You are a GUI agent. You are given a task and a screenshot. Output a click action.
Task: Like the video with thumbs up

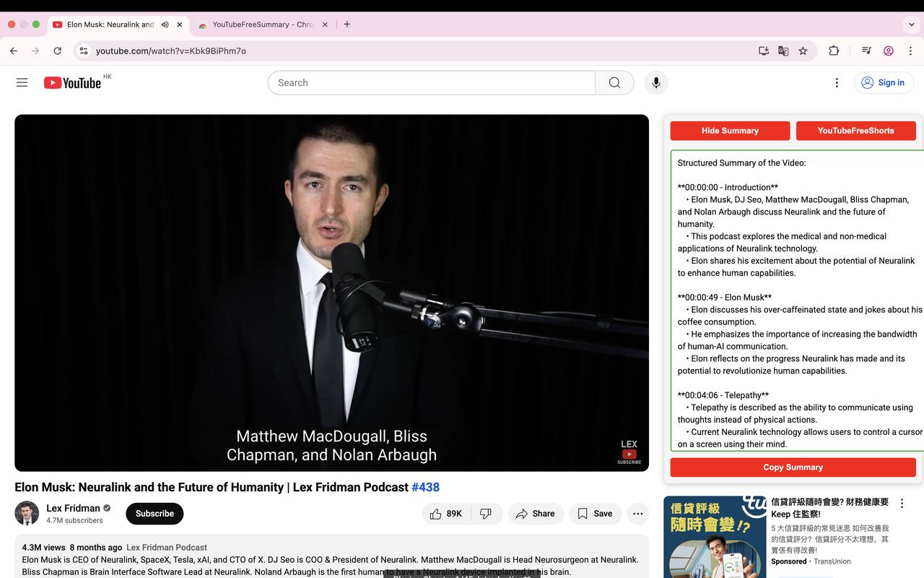[x=446, y=514]
